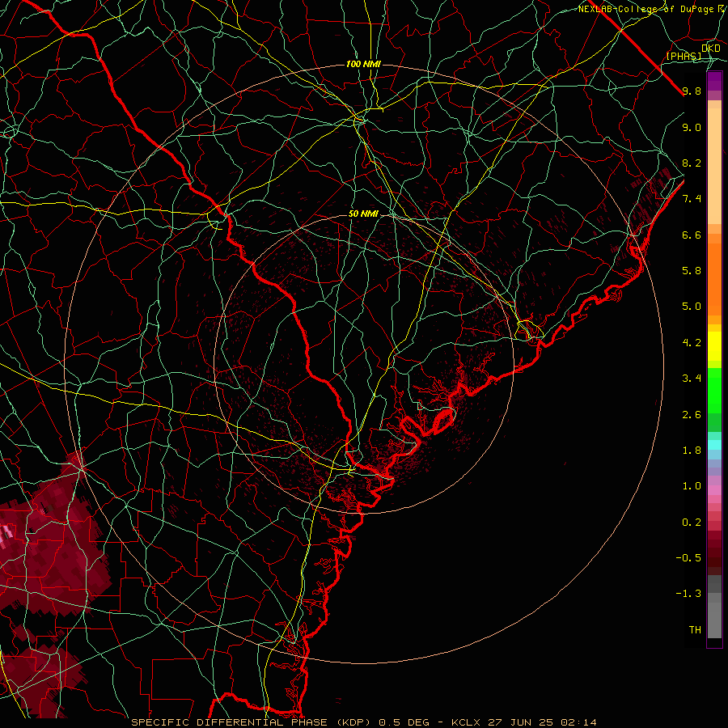Click the TH label on the color scale

[x=695, y=630]
